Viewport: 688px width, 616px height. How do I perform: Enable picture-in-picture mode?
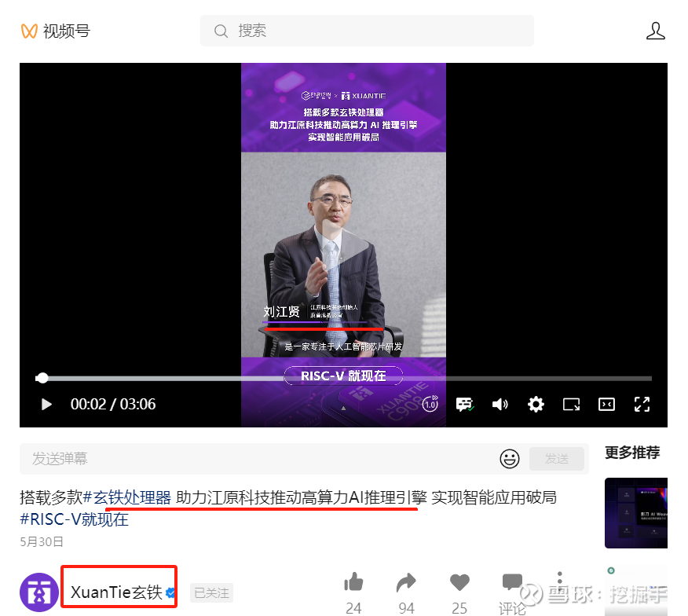point(571,404)
